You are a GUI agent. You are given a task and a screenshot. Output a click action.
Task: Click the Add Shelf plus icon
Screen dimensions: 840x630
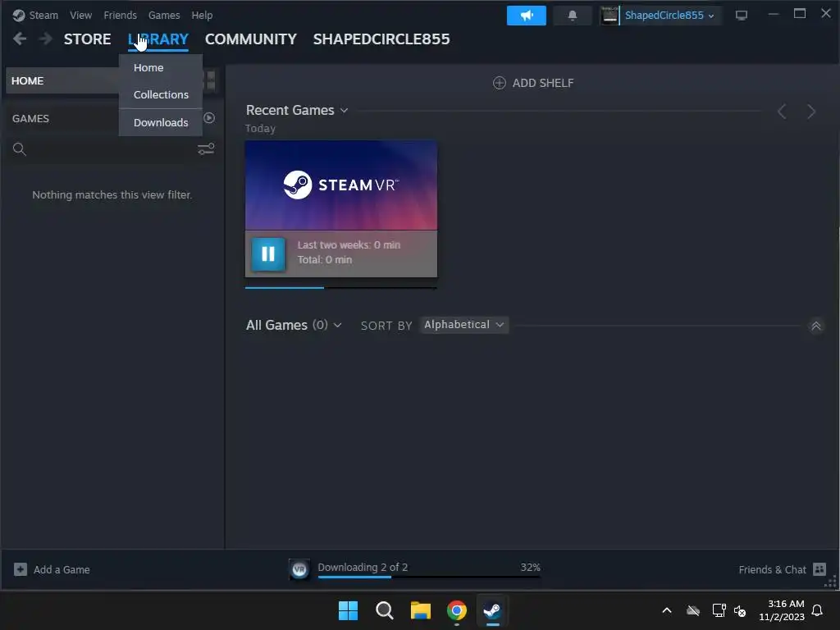click(500, 83)
